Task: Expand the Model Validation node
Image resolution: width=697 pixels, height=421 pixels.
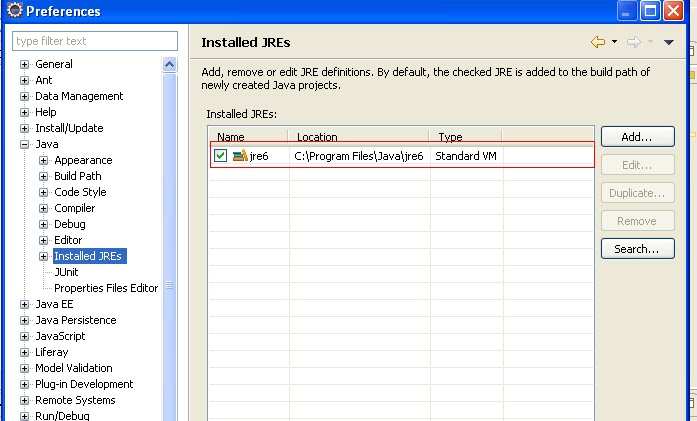Action: (x=24, y=369)
